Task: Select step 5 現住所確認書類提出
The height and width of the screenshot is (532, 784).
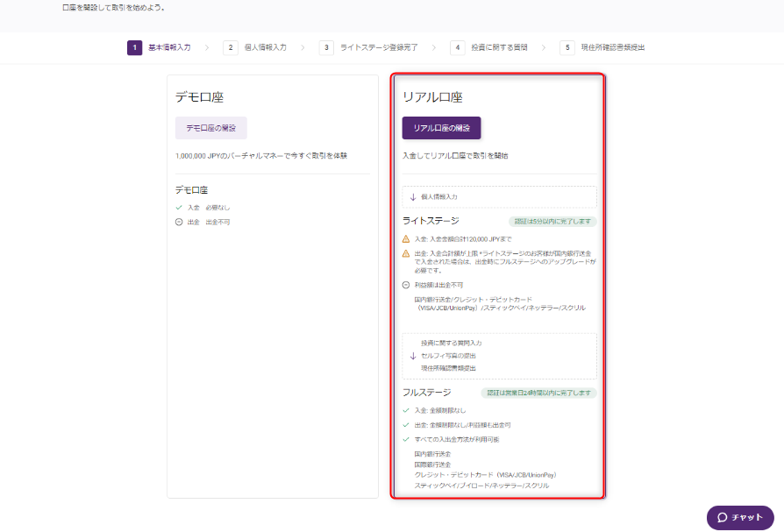Action: coord(603,47)
